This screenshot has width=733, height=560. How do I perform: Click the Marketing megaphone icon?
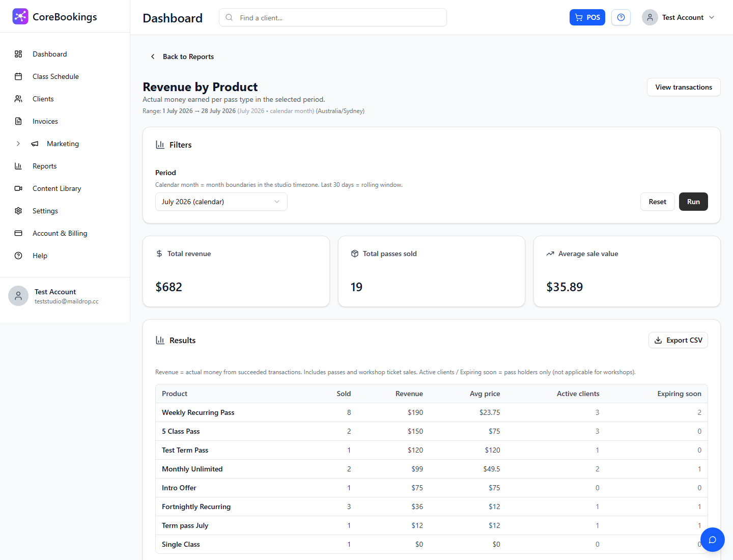click(x=35, y=144)
